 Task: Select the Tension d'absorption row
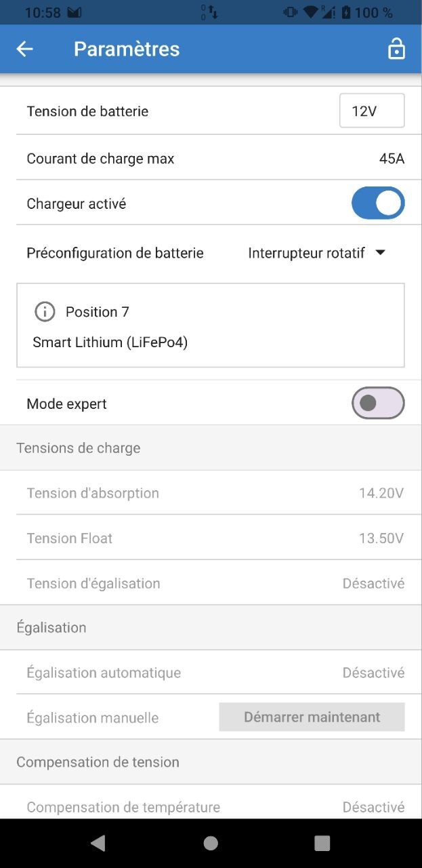click(211, 493)
